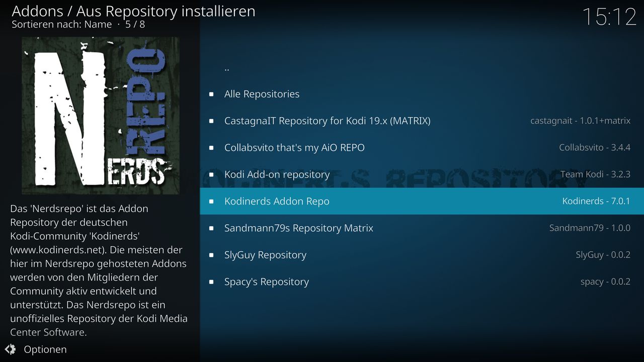
Task: Click the Optionen gear icon
Action: pos(11,349)
